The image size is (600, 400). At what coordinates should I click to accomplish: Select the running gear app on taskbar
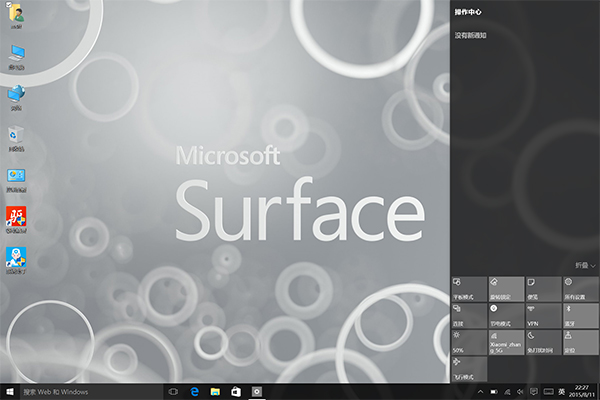click(257, 392)
